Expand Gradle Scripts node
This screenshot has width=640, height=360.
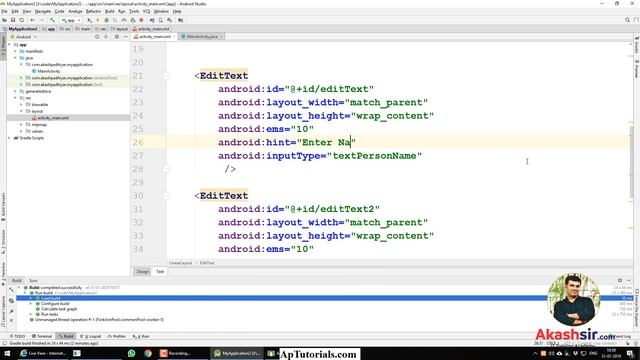coord(9,138)
